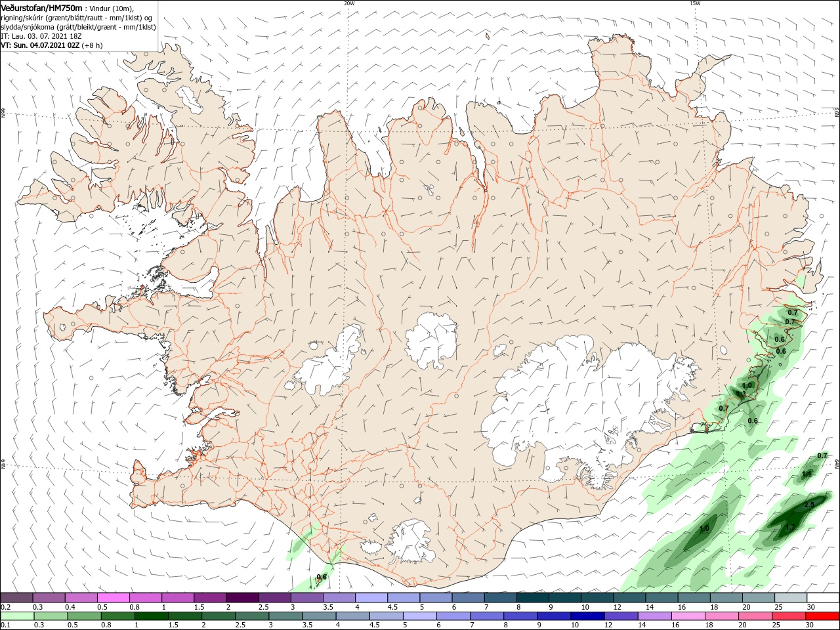Click the 'IT: Lau. 03. 07. 2021 18Z' line
This screenshot has width=840, height=630.
click(41, 36)
